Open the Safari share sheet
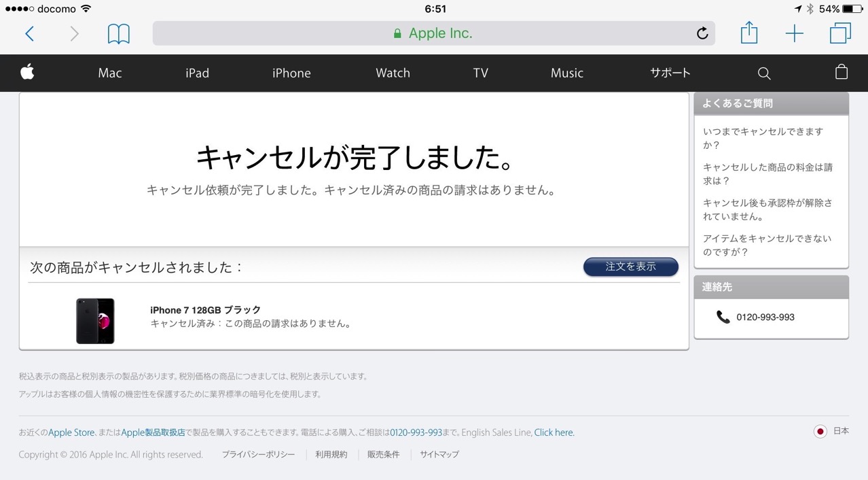The width and height of the screenshot is (868, 480). (x=748, y=33)
